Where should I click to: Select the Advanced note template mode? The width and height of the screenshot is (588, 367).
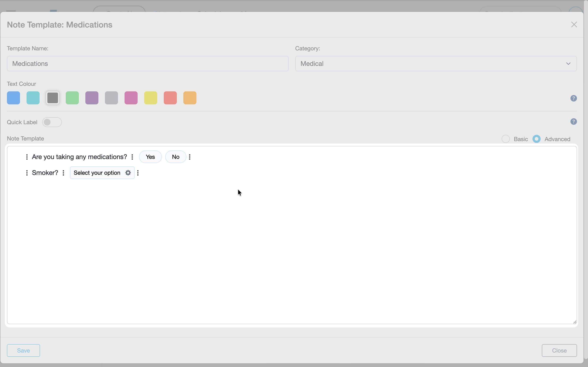[537, 139]
